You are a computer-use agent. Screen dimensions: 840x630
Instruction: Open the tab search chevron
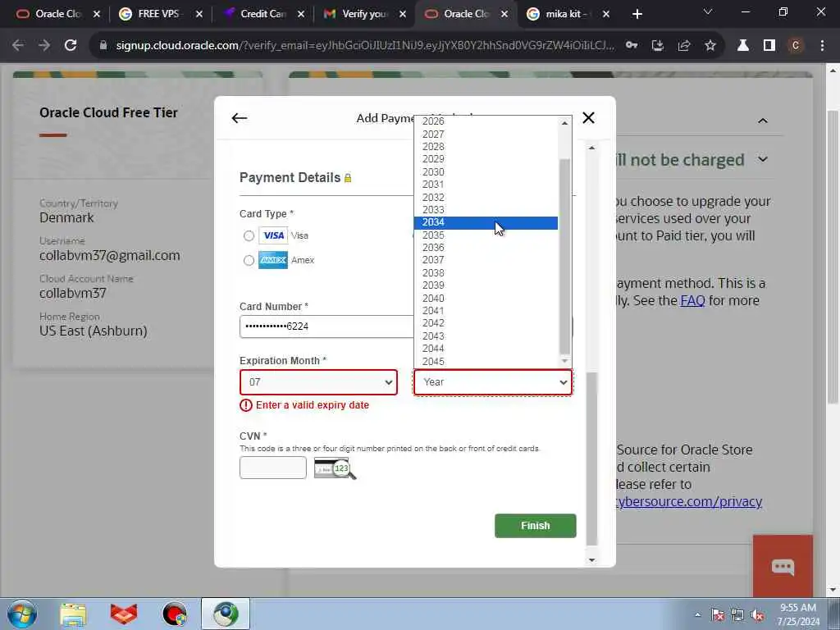click(708, 11)
